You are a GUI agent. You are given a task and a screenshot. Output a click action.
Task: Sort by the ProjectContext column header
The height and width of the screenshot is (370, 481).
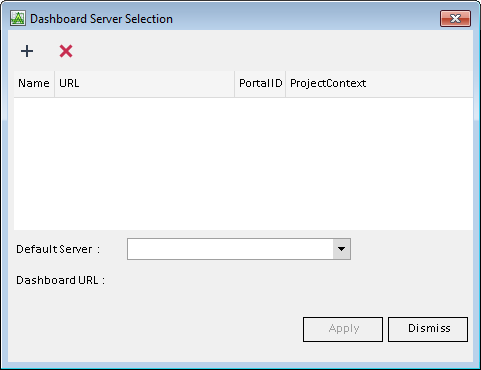(x=379, y=83)
